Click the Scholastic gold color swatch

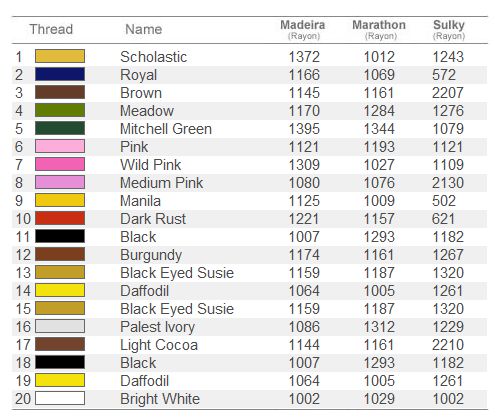click(x=60, y=56)
